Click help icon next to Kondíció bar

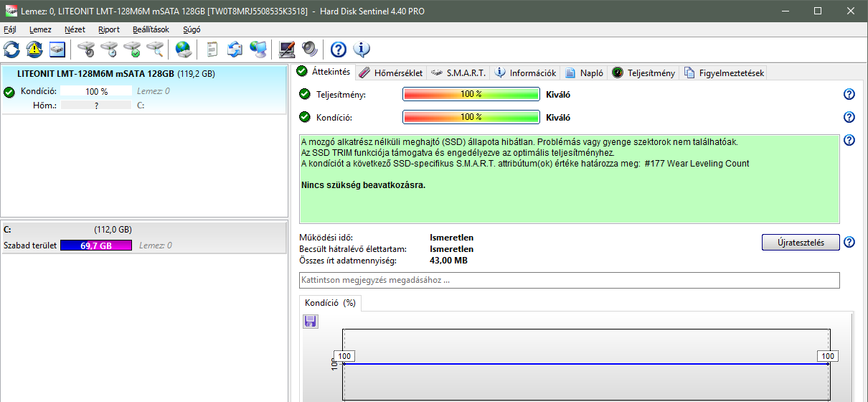pyautogui.click(x=849, y=117)
